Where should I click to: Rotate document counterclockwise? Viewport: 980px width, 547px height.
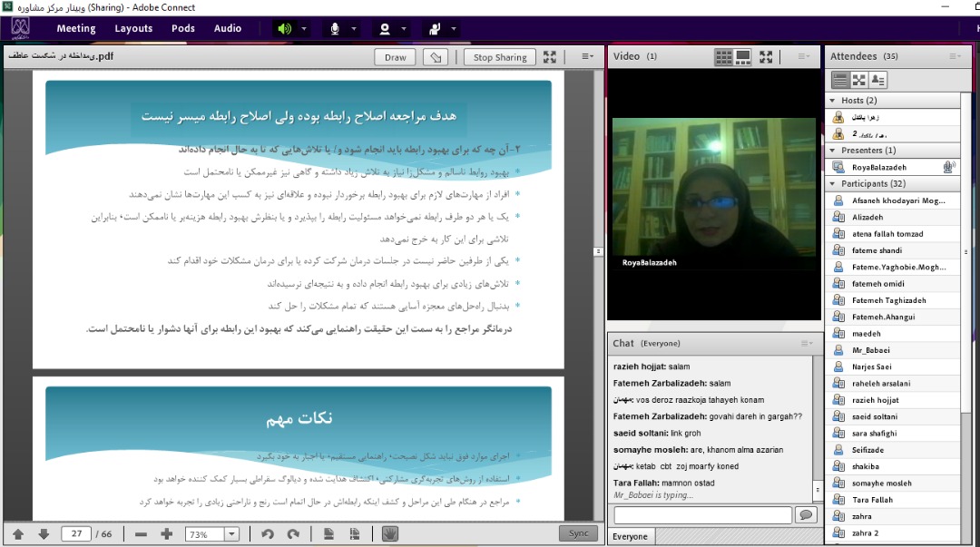tap(267, 534)
